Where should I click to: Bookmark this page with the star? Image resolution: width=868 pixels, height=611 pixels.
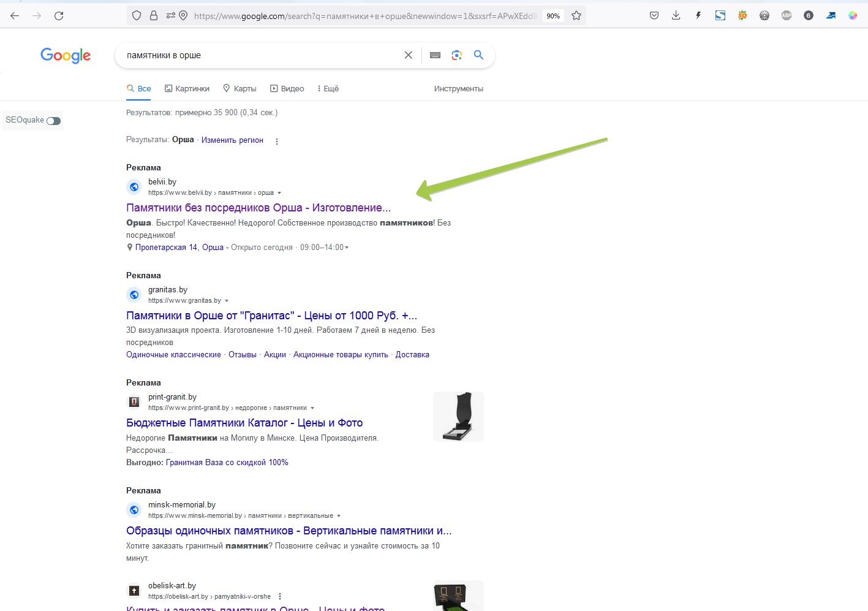pyautogui.click(x=576, y=16)
